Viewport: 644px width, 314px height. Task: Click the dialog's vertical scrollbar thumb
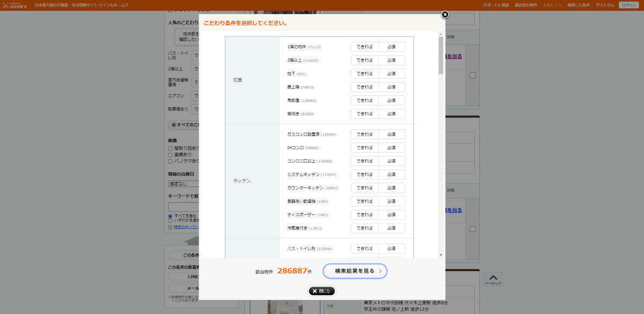tap(441, 55)
